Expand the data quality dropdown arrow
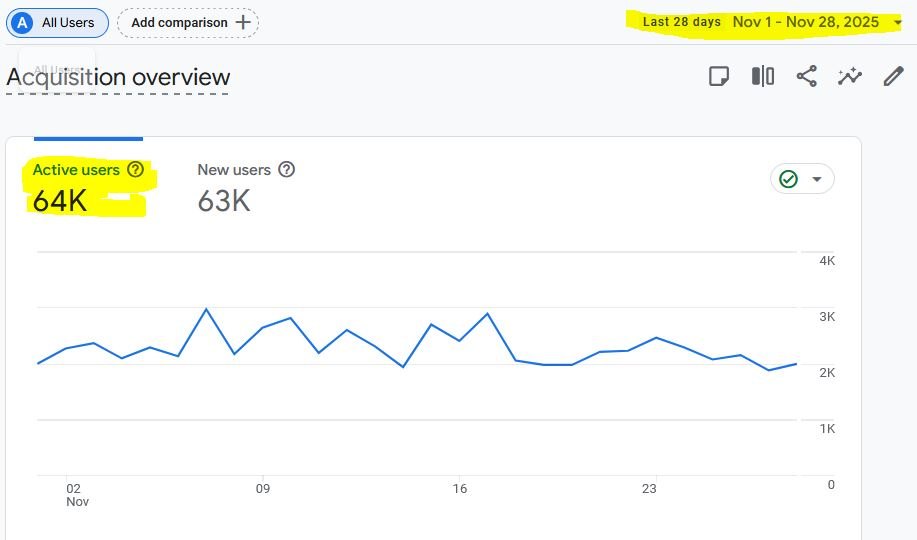This screenshot has width=917, height=540. click(x=817, y=179)
